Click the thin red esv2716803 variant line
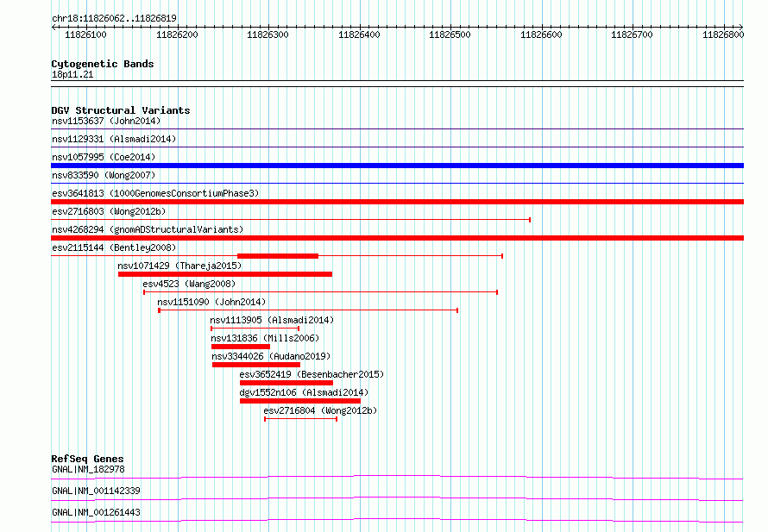 [291, 220]
